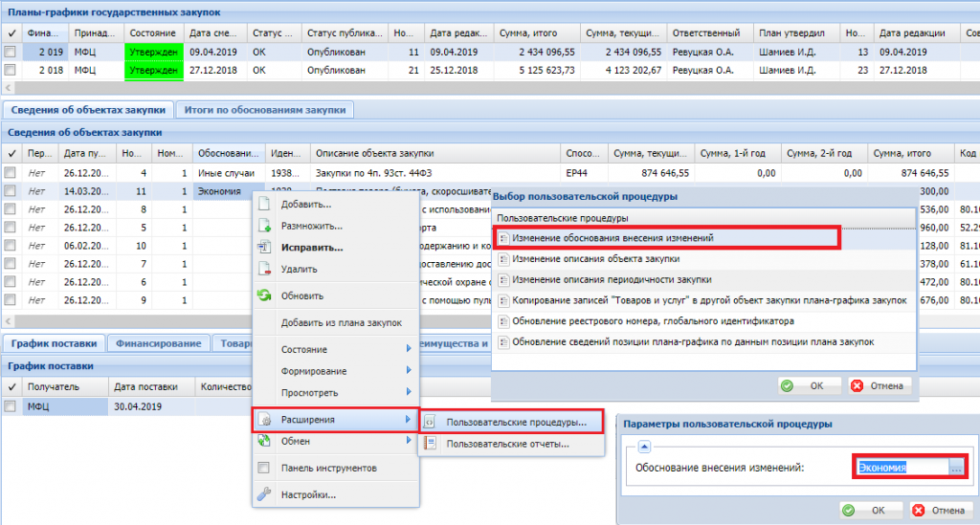Select the checkbox of the МФЦ delivery row
Screen dimensions: 980x525
(x=10, y=406)
